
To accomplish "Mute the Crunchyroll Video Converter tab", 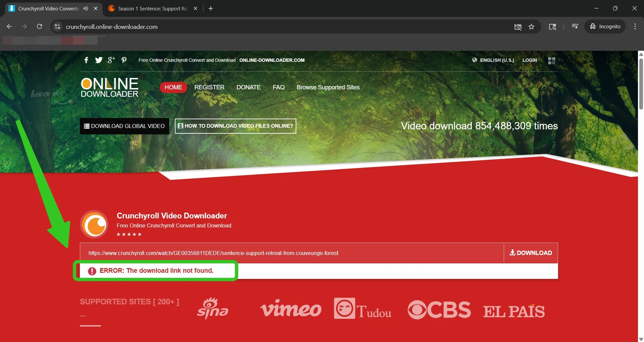I will 86,8.
